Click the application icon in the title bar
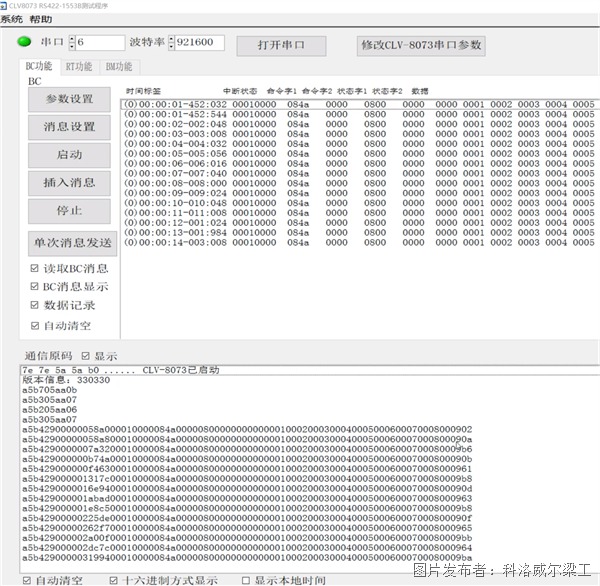600x586 pixels. pos(3,5)
